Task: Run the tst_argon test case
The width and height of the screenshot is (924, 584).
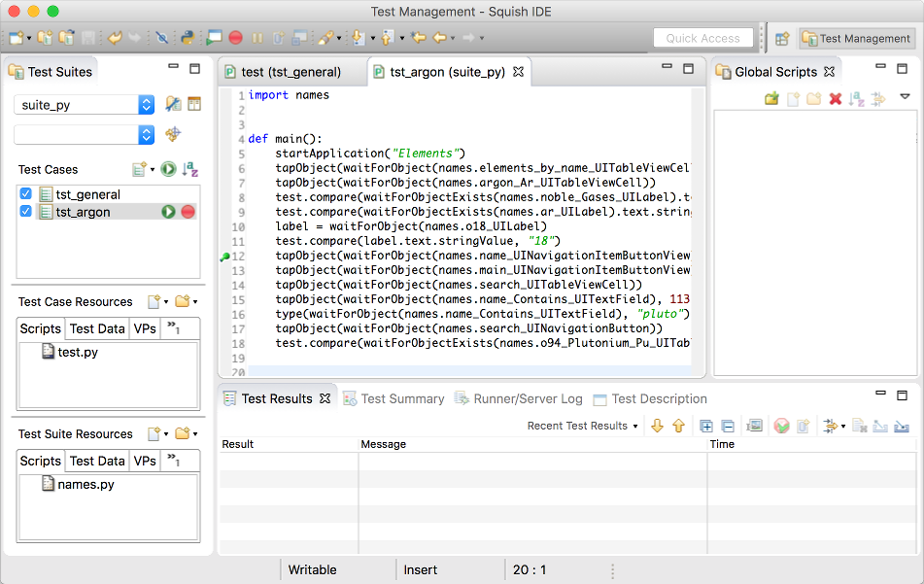Action: (168, 212)
